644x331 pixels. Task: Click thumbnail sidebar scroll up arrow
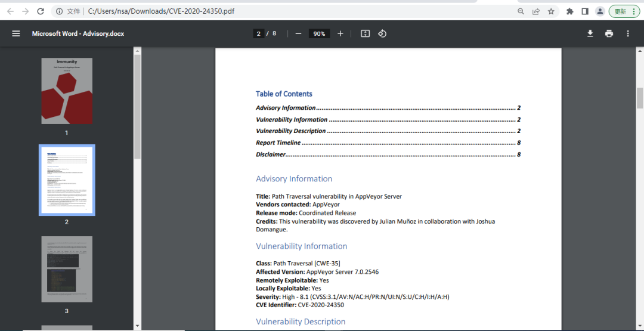137,51
